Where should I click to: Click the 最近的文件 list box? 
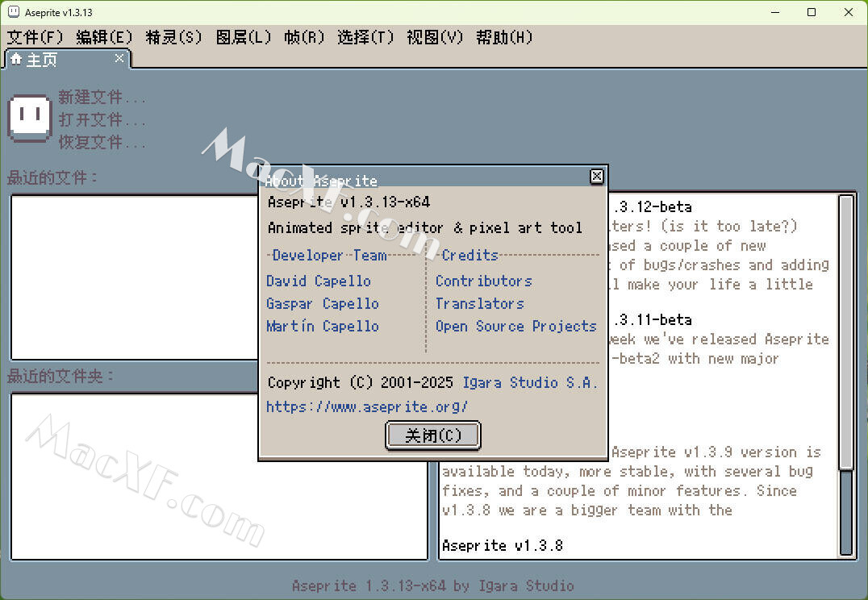135,277
